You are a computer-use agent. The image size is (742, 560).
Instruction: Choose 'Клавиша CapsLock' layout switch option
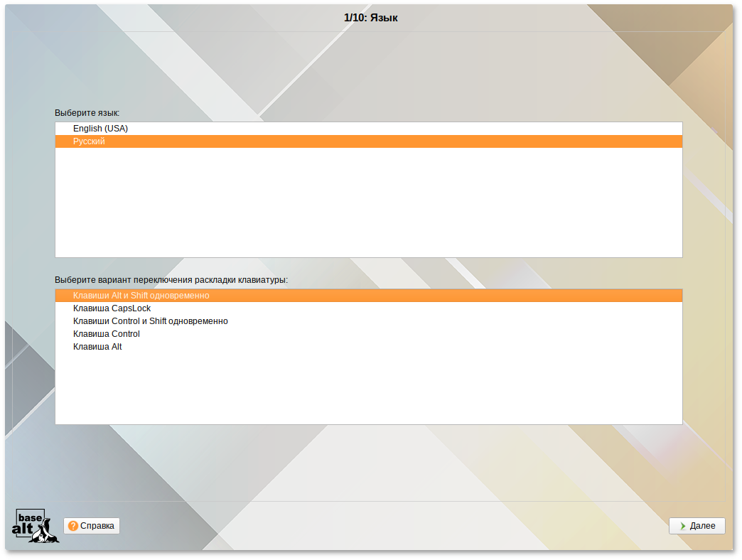tap(112, 308)
